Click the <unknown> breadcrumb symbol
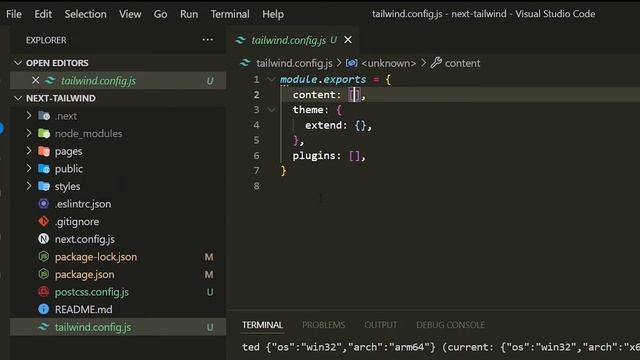This screenshot has height=360, width=640. click(x=389, y=63)
